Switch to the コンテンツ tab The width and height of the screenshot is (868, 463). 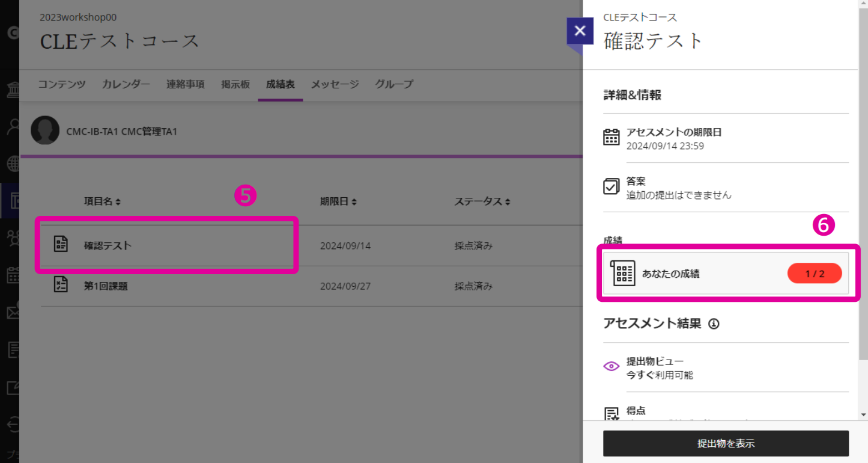pyautogui.click(x=62, y=84)
